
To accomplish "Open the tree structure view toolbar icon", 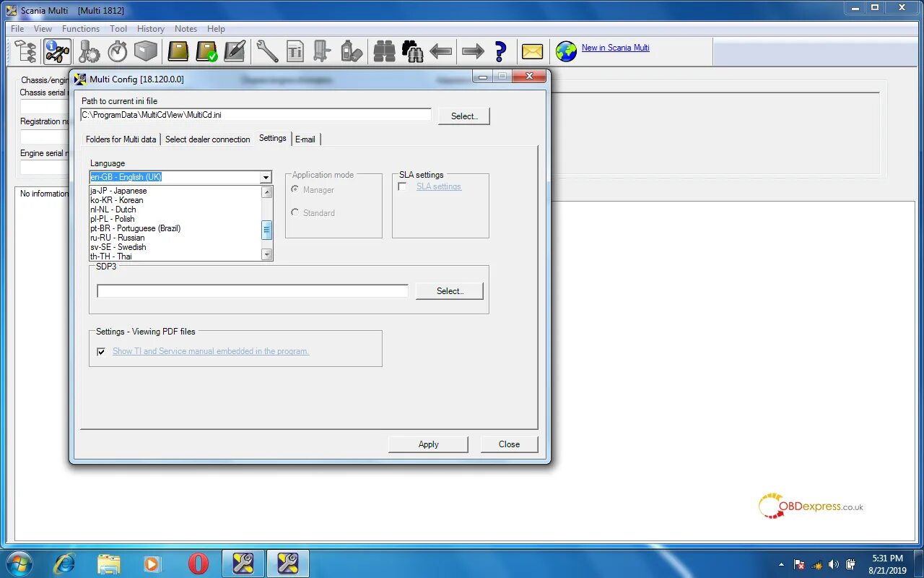I will (x=26, y=51).
